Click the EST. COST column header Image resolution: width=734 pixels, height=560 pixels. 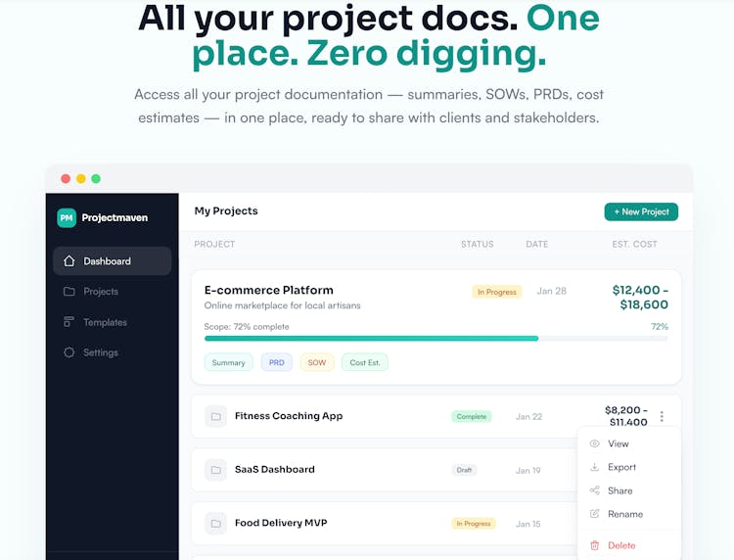pos(634,244)
